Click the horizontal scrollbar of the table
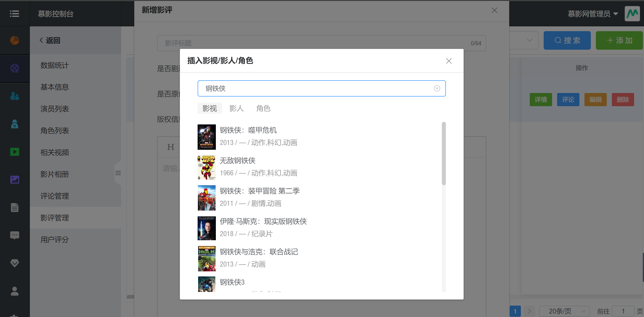This screenshot has height=317, width=644. point(130,297)
